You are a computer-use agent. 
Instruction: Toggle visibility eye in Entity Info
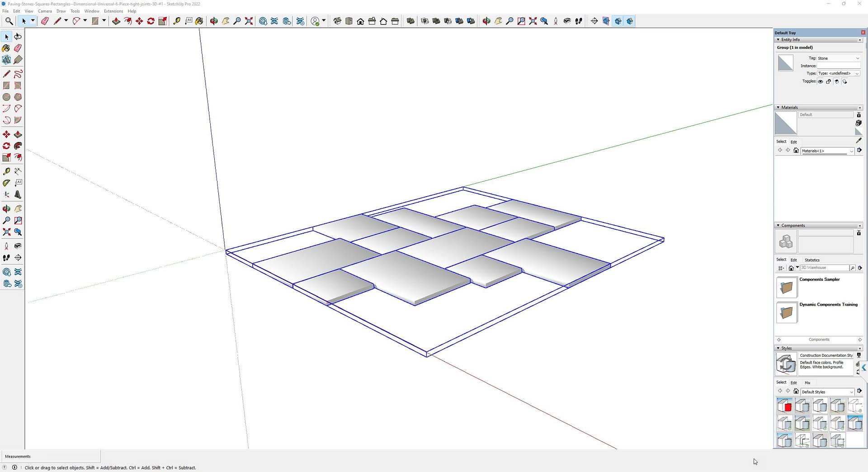point(820,82)
